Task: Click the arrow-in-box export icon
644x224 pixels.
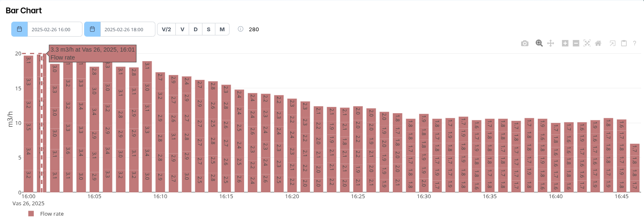Action: tap(613, 43)
